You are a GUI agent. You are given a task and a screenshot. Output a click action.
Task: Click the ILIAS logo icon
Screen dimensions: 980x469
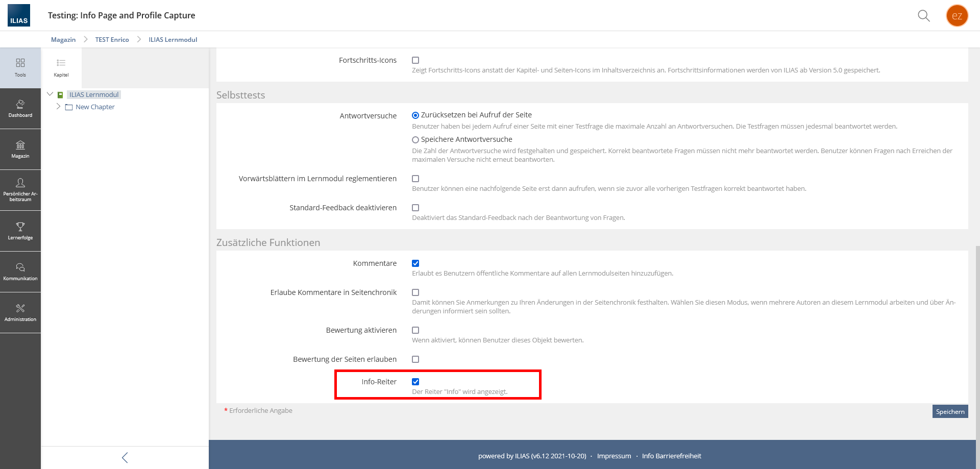[19, 15]
